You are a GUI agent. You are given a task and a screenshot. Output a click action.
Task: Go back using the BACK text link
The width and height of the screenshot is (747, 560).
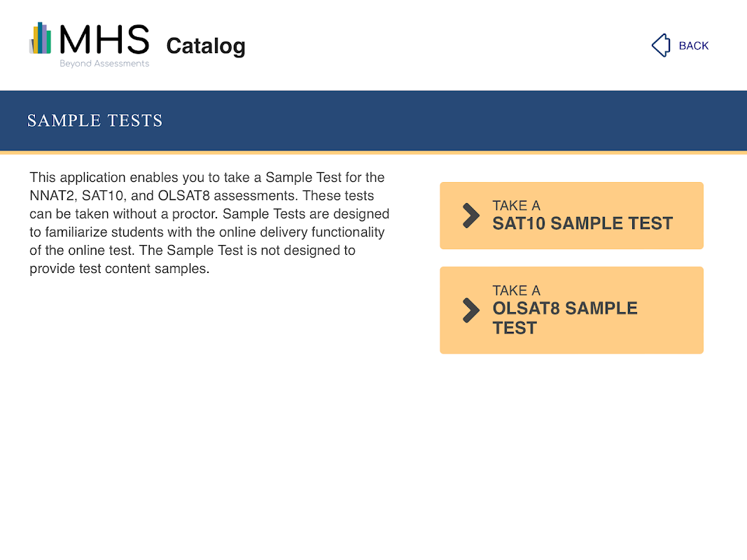(693, 45)
